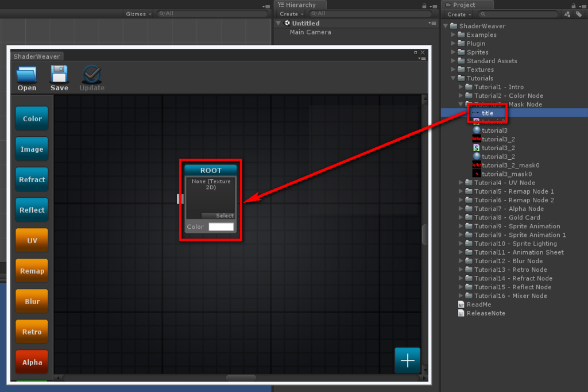This screenshot has height=392, width=588.
Task: Expand the Examples folder
Action: (453, 34)
